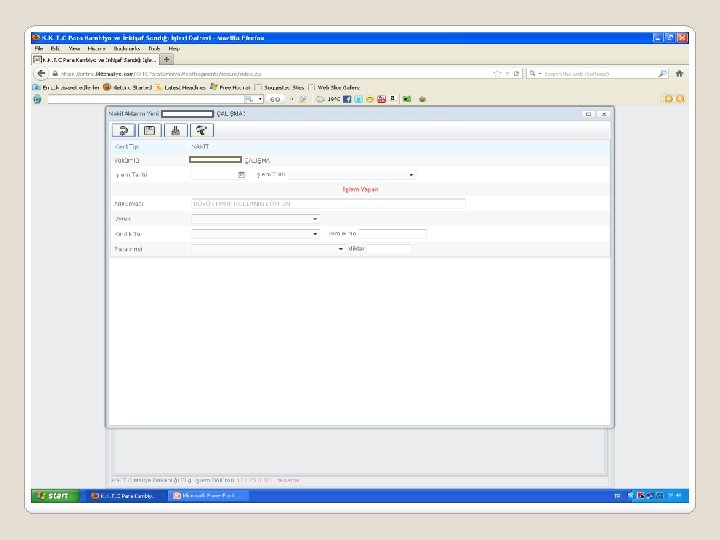Click the GO button in the search toolbar
Screen dimensions: 720x540
(x=275, y=99)
